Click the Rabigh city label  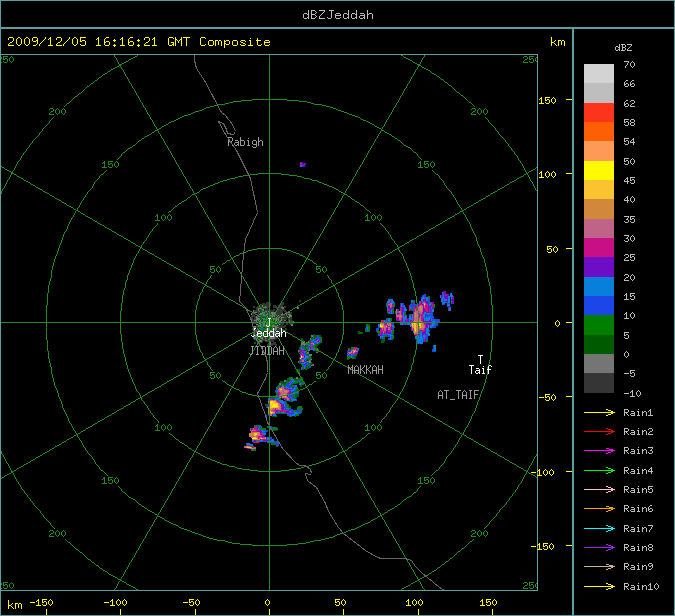tap(245, 142)
